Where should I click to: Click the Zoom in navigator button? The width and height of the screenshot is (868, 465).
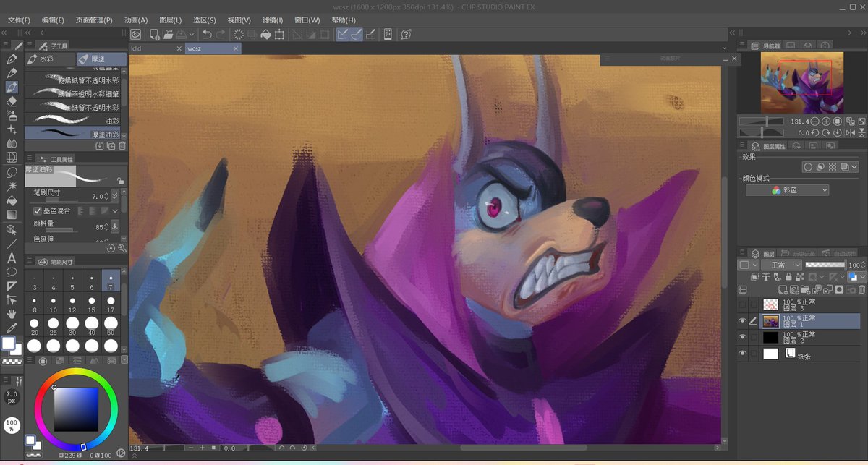(825, 121)
